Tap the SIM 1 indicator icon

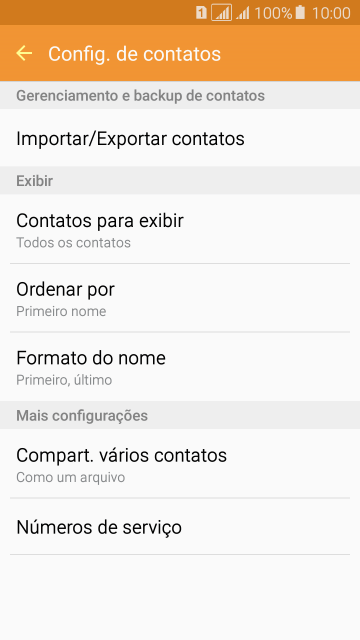click(x=201, y=13)
